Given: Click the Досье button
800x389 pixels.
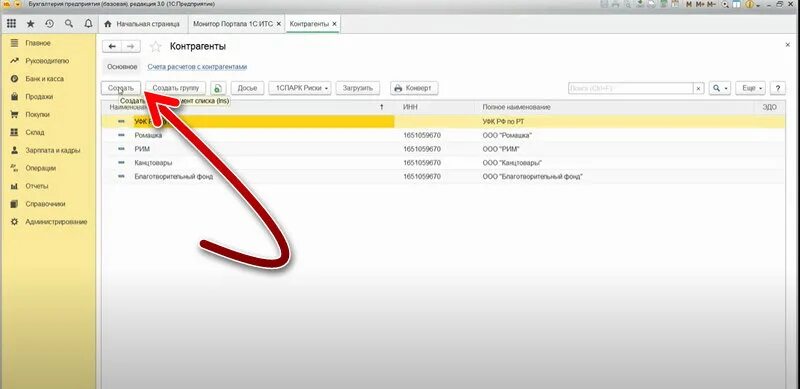Looking at the screenshot, I should [x=247, y=88].
